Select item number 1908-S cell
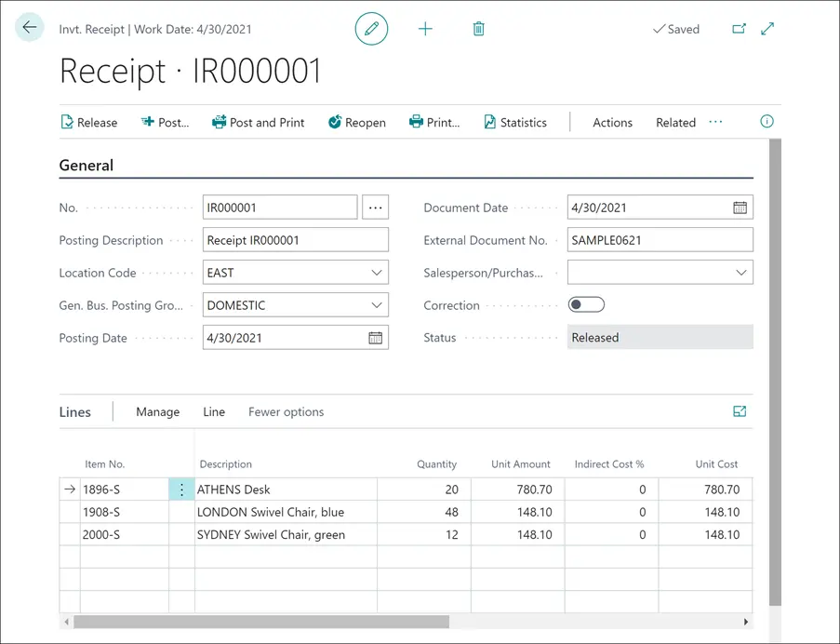840x644 pixels. (125, 512)
